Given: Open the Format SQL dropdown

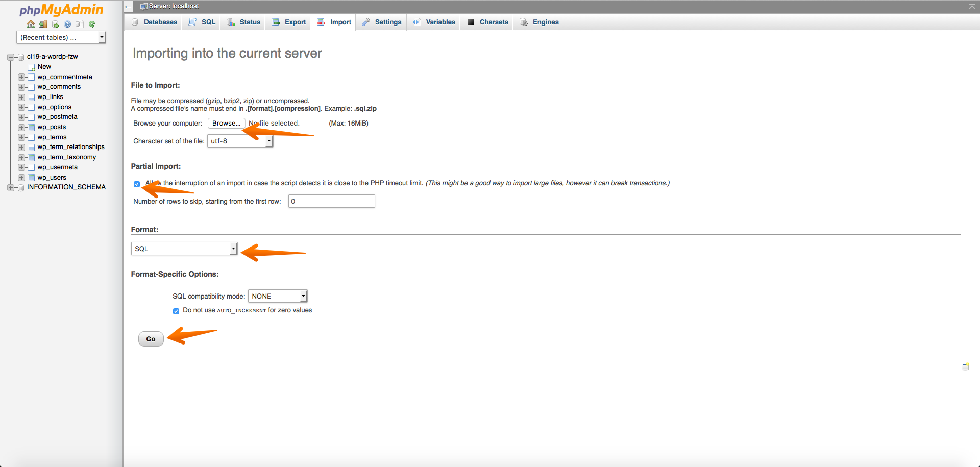Looking at the screenshot, I should pos(184,249).
